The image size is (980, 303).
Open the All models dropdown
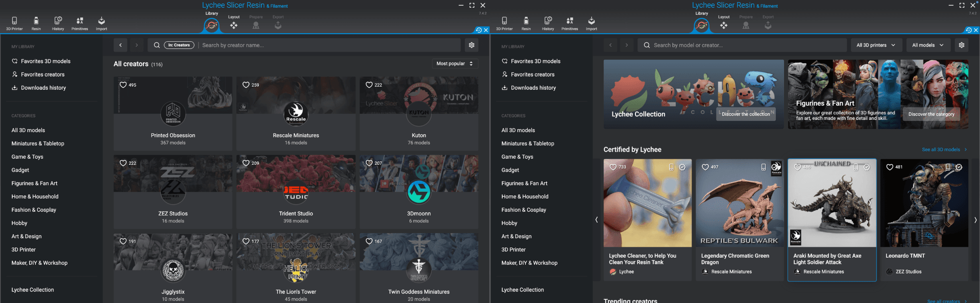(928, 45)
